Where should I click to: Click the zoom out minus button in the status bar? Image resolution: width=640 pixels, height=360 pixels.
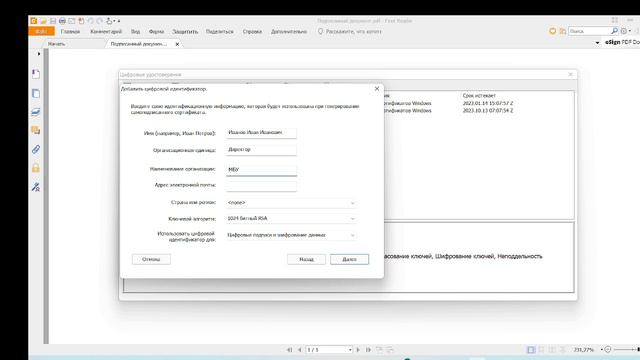coord(608,350)
